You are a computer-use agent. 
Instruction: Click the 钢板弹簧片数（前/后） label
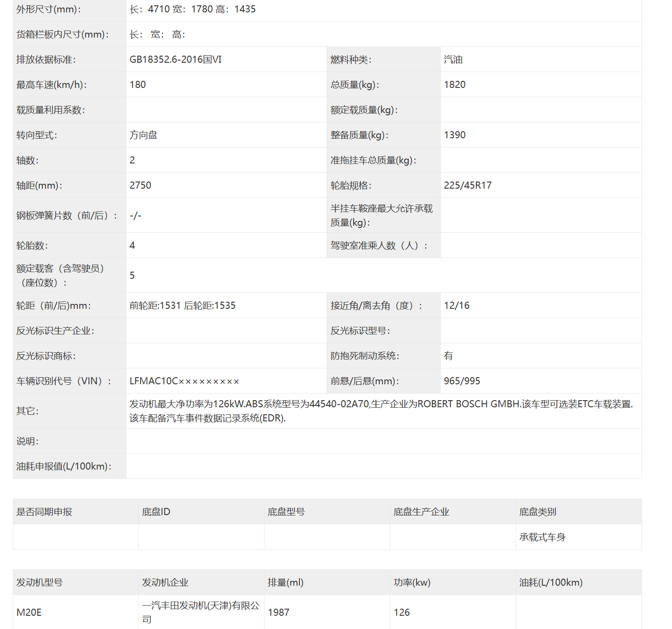[67, 215]
